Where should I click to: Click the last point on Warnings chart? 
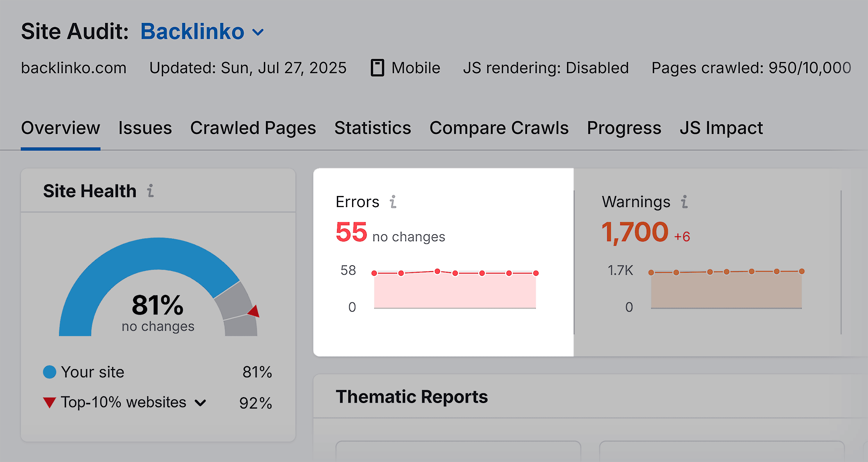(802, 271)
